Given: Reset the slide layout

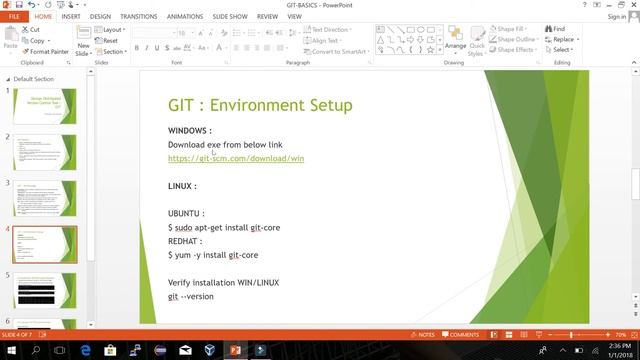Looking at the screenshot, I should [106, 40].
